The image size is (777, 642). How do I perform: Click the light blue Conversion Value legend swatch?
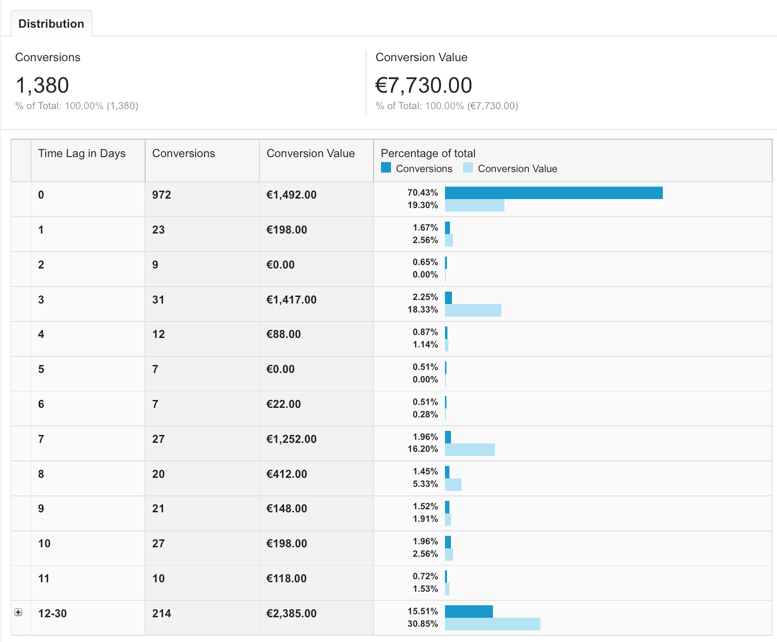point(468,168)
